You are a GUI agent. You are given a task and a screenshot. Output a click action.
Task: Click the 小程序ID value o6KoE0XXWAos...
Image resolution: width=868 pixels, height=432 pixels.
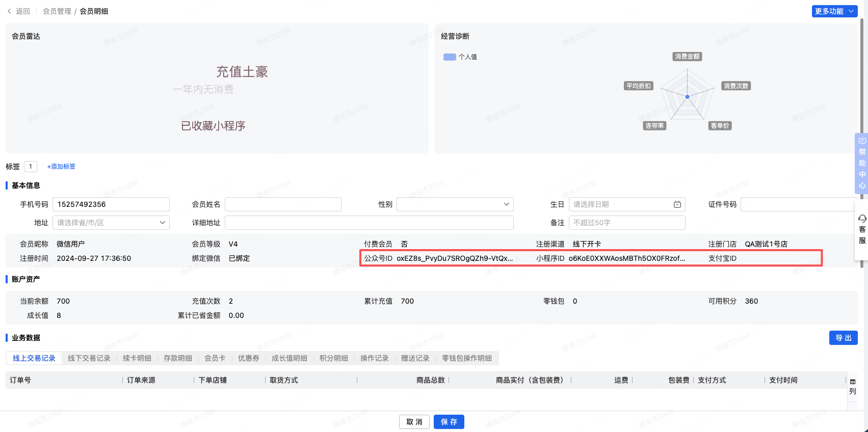[627, 258]
